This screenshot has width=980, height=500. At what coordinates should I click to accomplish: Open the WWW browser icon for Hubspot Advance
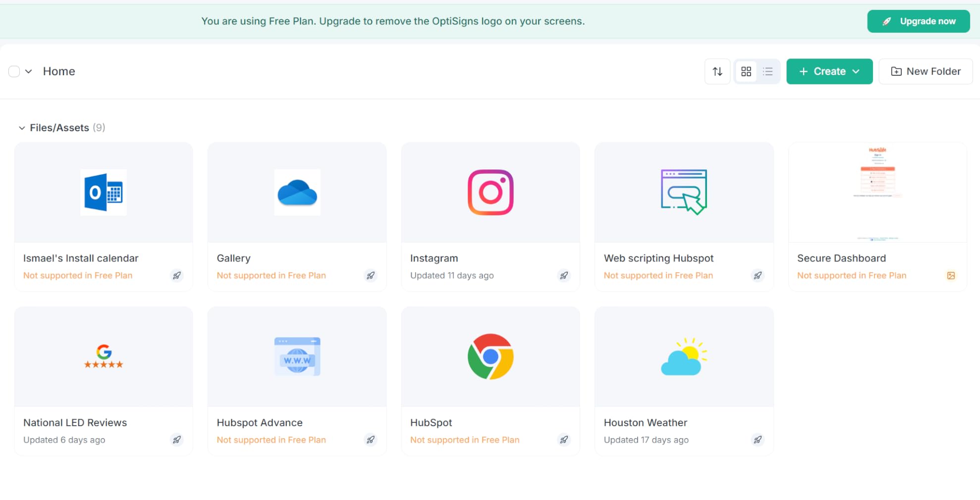coord(297,356)
